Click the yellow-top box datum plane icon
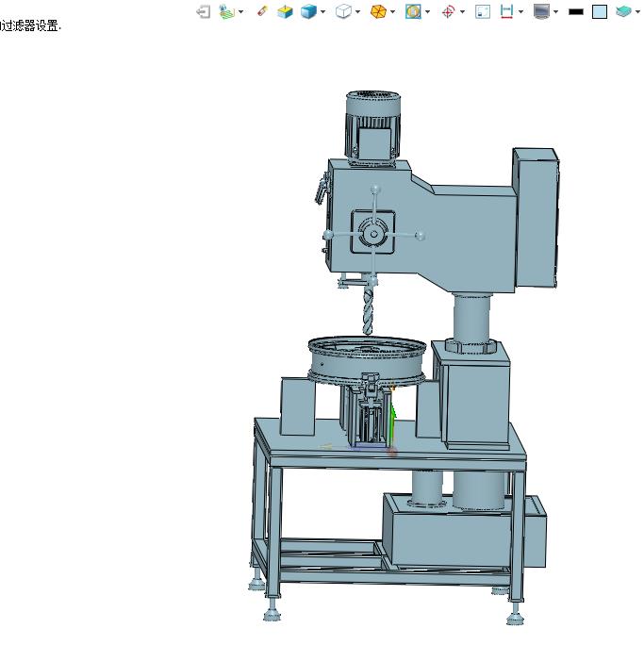 click(285, 11)
